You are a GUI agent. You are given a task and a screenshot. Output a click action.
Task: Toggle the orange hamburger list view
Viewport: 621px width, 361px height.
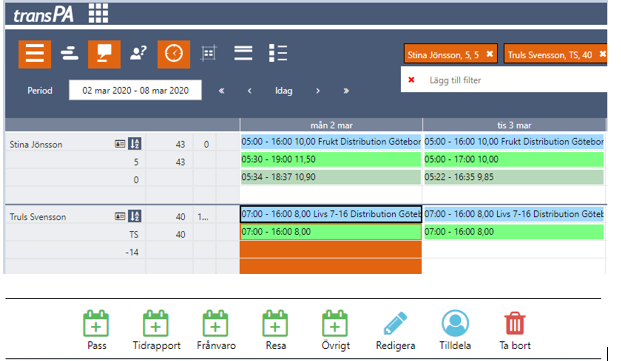click(34, 54)
